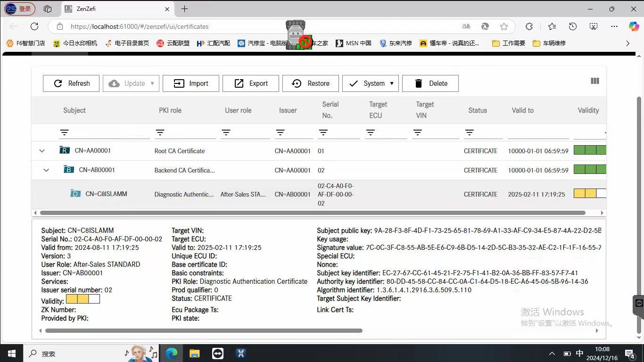
Task: Open 电子目录首页 bookmark
Action: (127, 43)
